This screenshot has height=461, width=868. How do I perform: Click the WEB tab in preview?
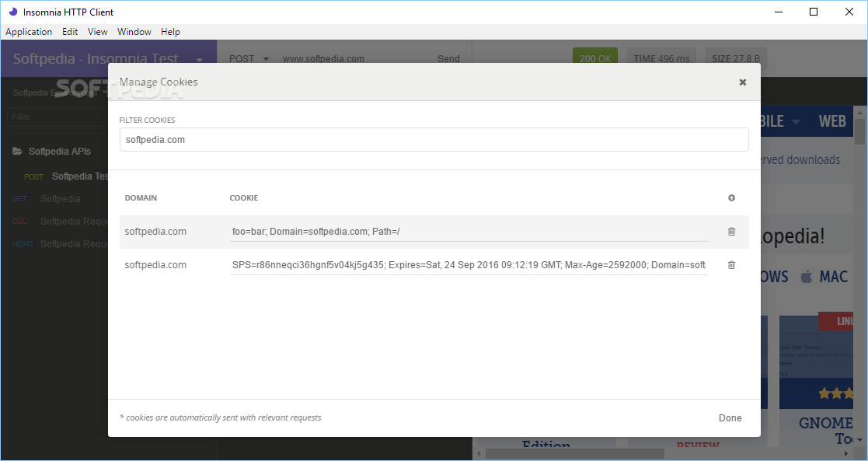point(832,121)
